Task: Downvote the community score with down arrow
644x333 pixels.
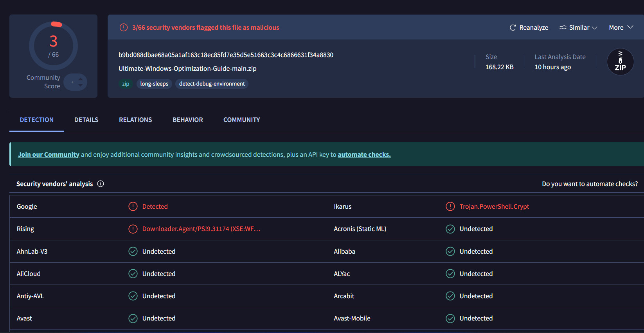Action: [81, 85]
